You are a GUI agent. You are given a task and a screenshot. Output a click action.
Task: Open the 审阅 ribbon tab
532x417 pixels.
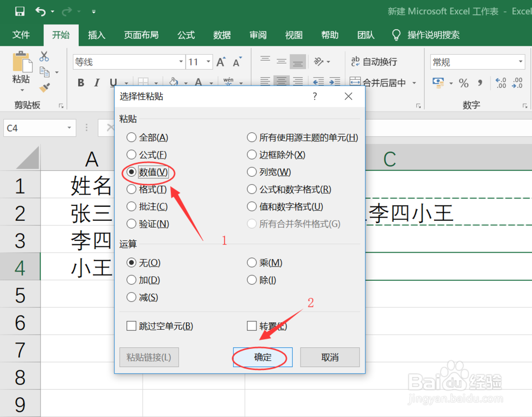[x=257, y=35]
